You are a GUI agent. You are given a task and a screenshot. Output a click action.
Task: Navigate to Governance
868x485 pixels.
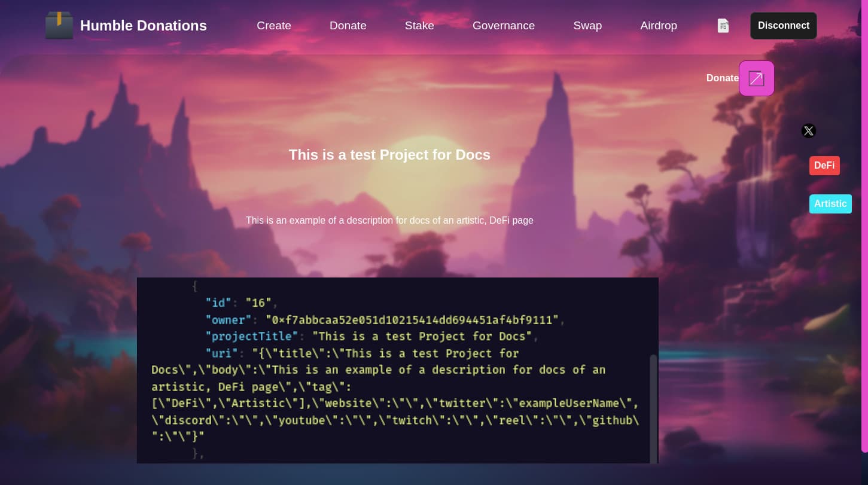pos(504,26)
